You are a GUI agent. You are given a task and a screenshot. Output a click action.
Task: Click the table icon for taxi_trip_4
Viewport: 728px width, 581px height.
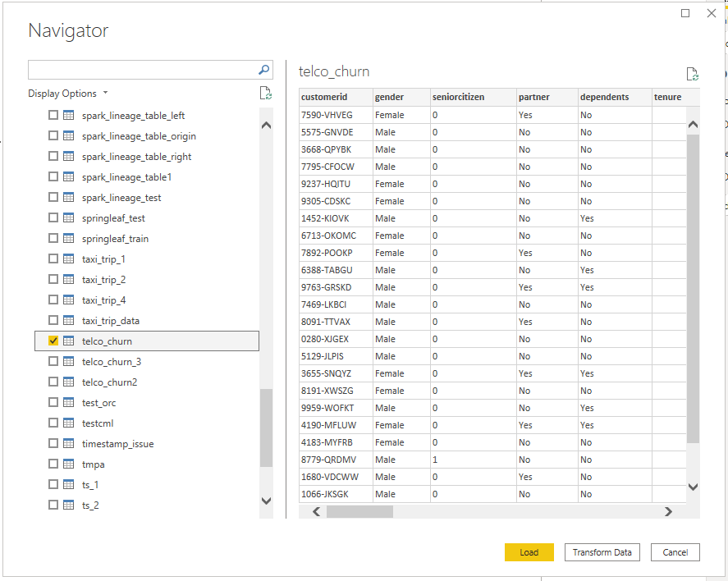pyautogui.click(x=68, y=300)
